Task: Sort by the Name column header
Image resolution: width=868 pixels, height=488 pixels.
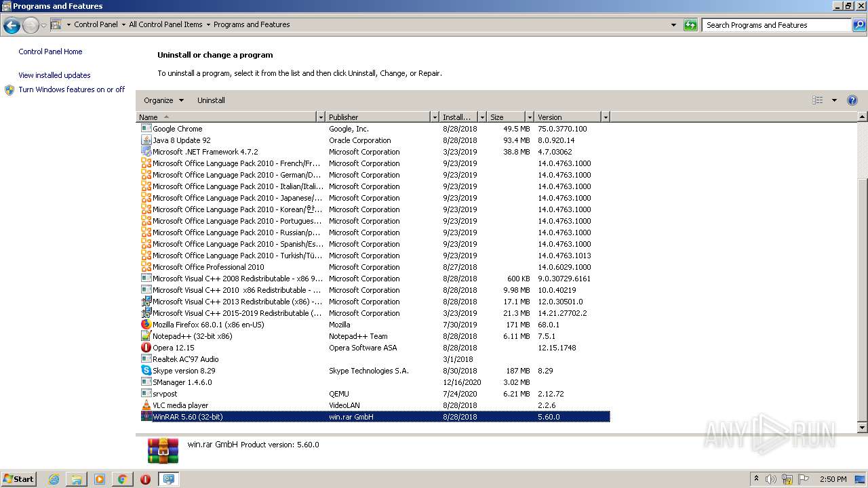Action: (x=226, y=117)
